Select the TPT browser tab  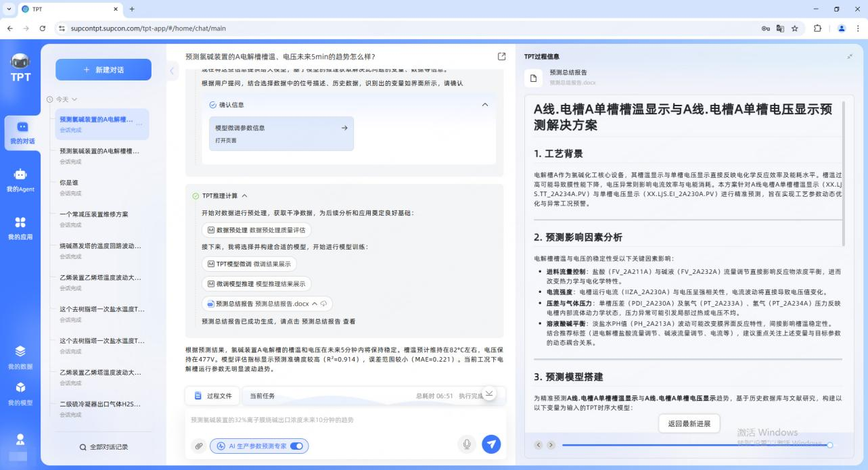point(69,9)
